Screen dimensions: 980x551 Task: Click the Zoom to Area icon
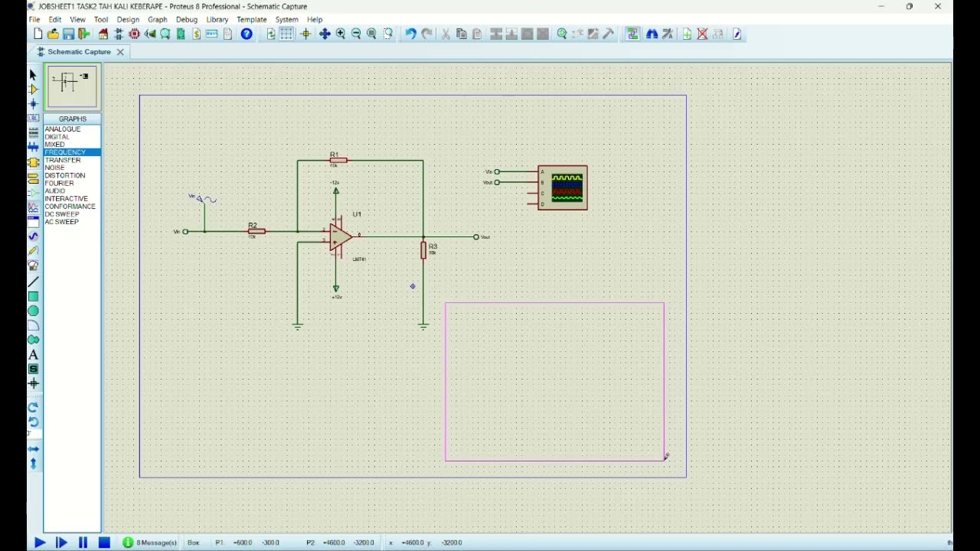pyautogui.click(x=388, y=34)
